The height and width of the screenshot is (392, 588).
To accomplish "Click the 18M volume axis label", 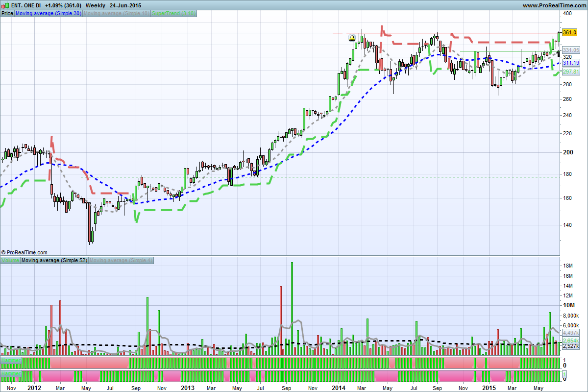I will pos(568,266).
